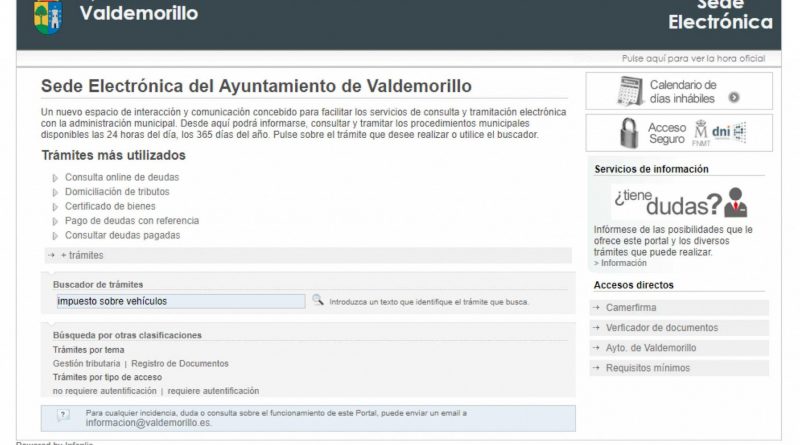Click the magnifying glass search icon
Image resolution: width=800 pixels, height=445 pixels.
point(317,300)
